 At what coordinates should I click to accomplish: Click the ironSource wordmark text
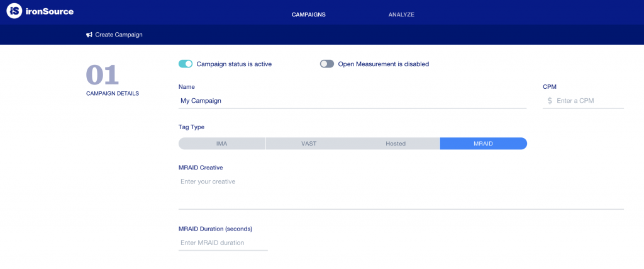pyautogui.click(x=50, y=13)
